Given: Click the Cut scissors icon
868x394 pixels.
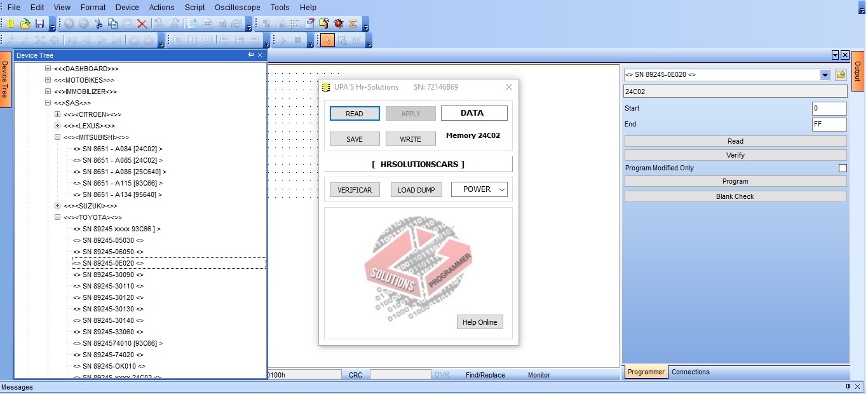Looking at the screenshot, I should pos(98,24).
